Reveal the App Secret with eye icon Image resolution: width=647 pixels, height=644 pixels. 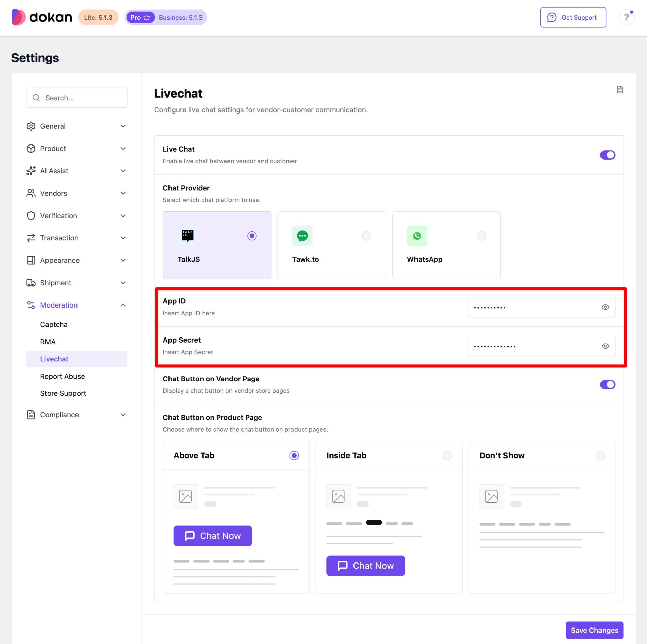point(605,346)
